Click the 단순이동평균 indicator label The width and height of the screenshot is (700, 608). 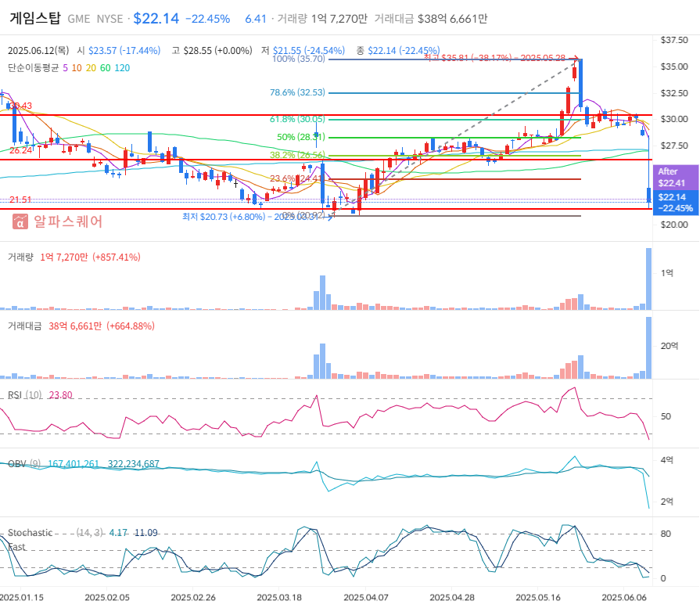[x=33, y=68]
